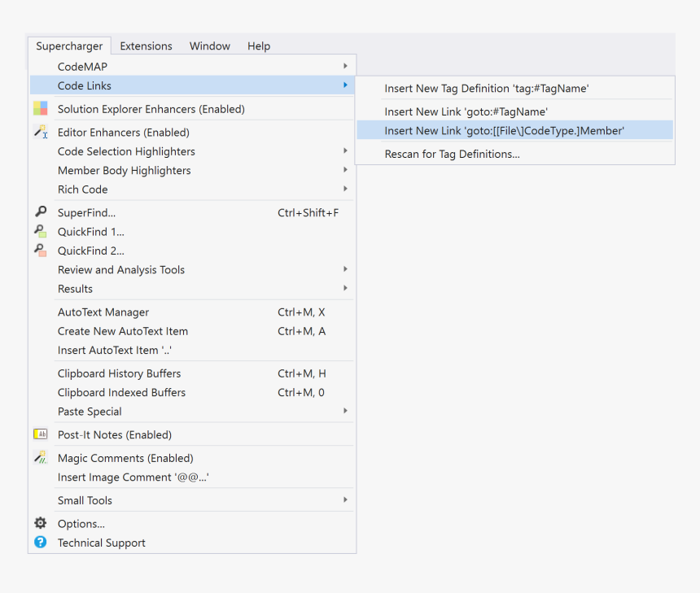Select the Rich Code entry
This screenshot has height=593, width=700.
[x=192, y=190]
